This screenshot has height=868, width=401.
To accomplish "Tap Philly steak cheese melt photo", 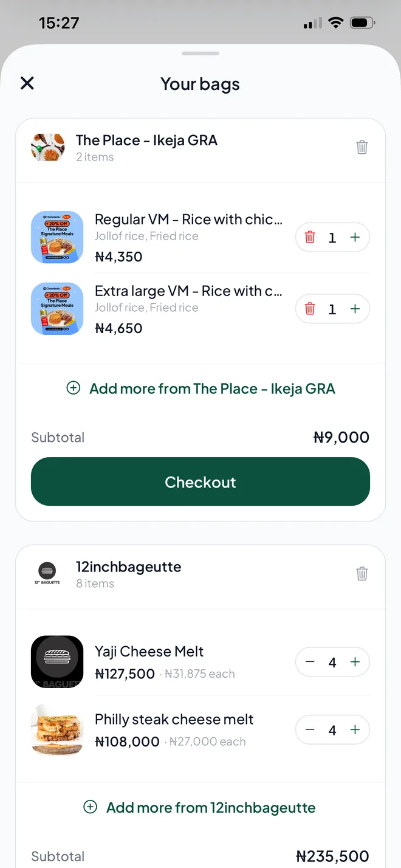I will [x=57, y=729].
